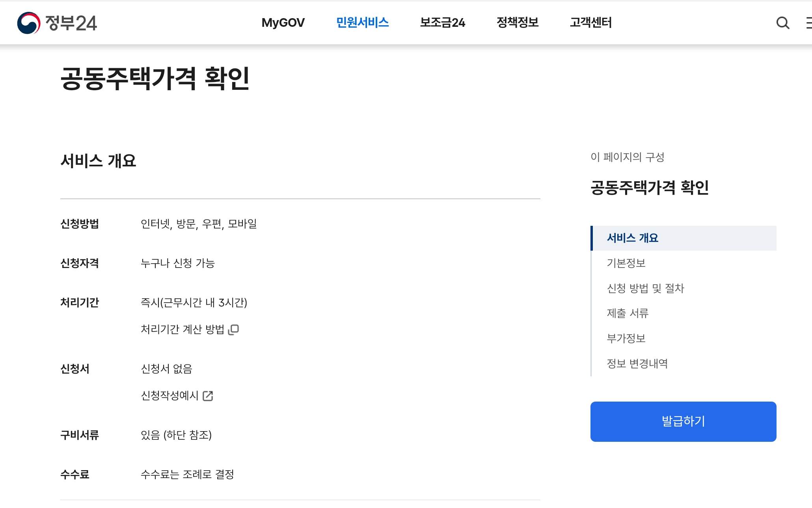Click the external link icon beside 신청작성예시
This screenshot has height=508, width=812.
(208, 396)
